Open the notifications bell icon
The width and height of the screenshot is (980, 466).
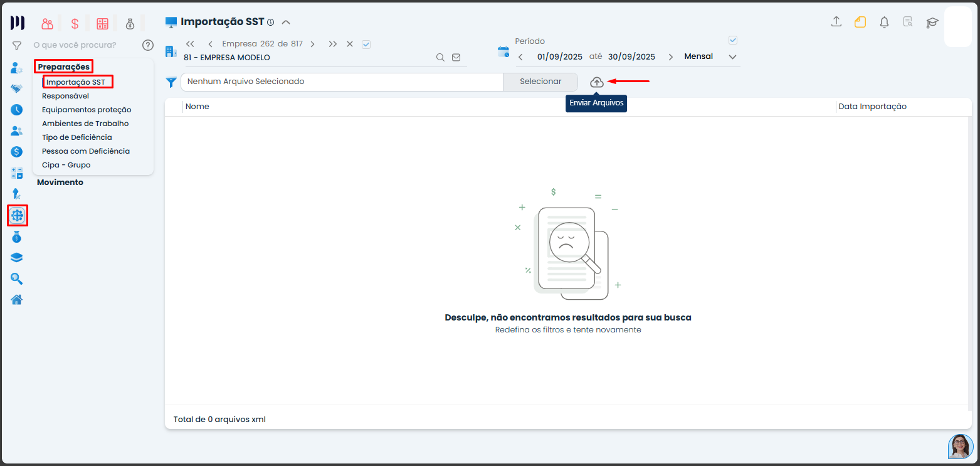pos(884,23)
